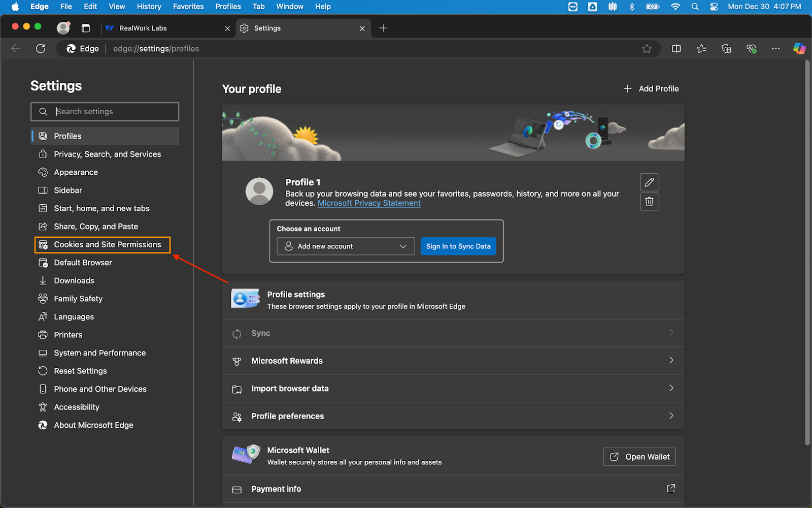This screenshot has height=508, width=812.
Task: Open the Settings and more ellipsis menu
Action: coord(775,49)
